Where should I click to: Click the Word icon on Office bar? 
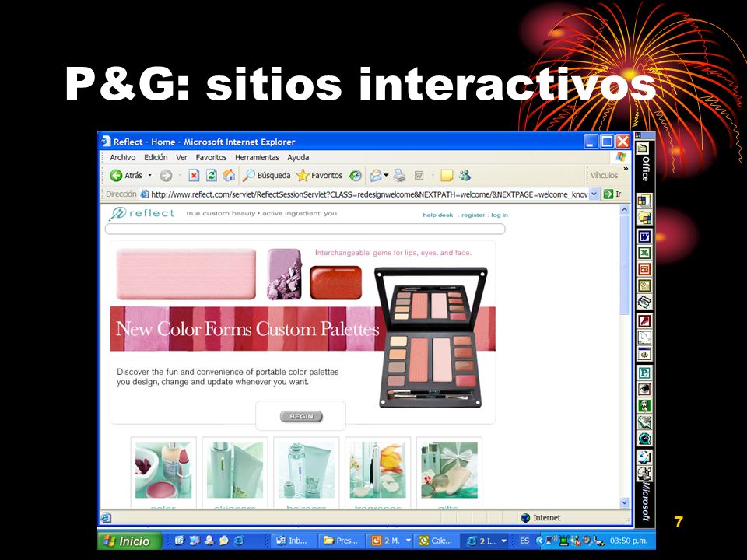(x=644, y=236)
